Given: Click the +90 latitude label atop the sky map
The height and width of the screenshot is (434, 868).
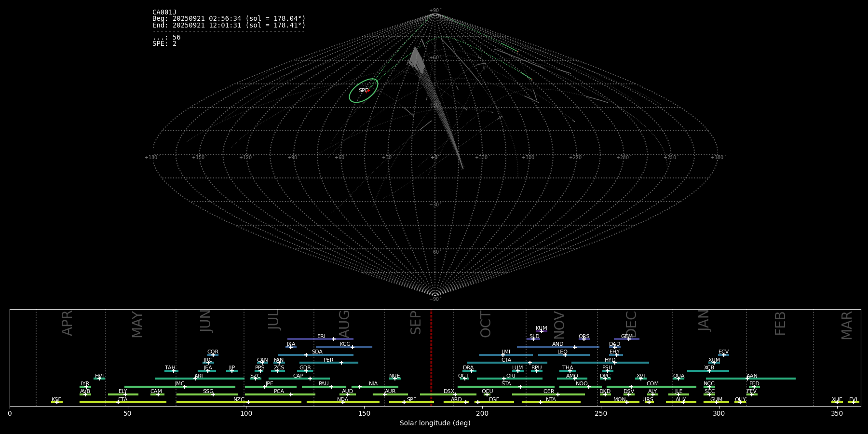Looking at the screenshot, I should pos(434,10).
